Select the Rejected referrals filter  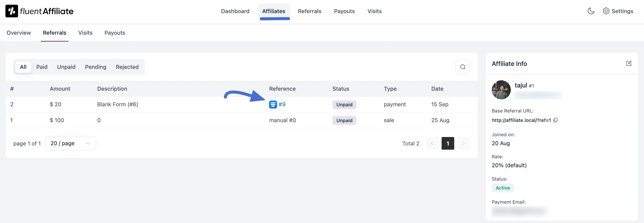coord(127,67)
